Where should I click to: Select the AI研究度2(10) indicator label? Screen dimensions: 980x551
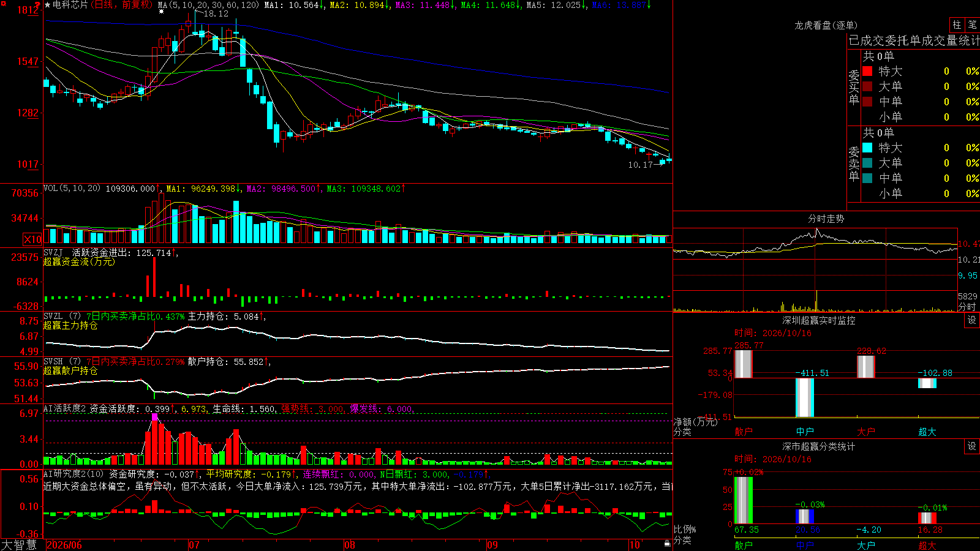tap(73, 474)
